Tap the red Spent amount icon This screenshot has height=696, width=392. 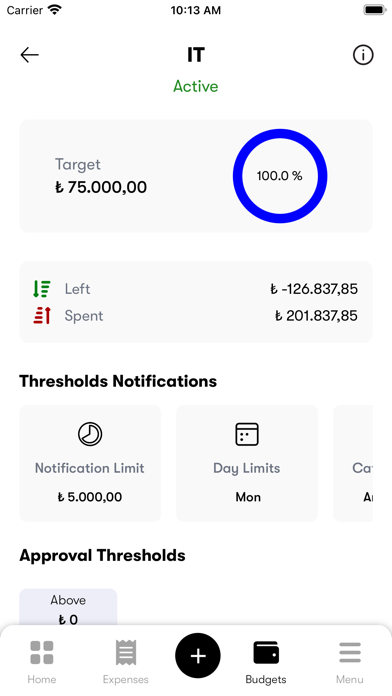tap(42, 316)
